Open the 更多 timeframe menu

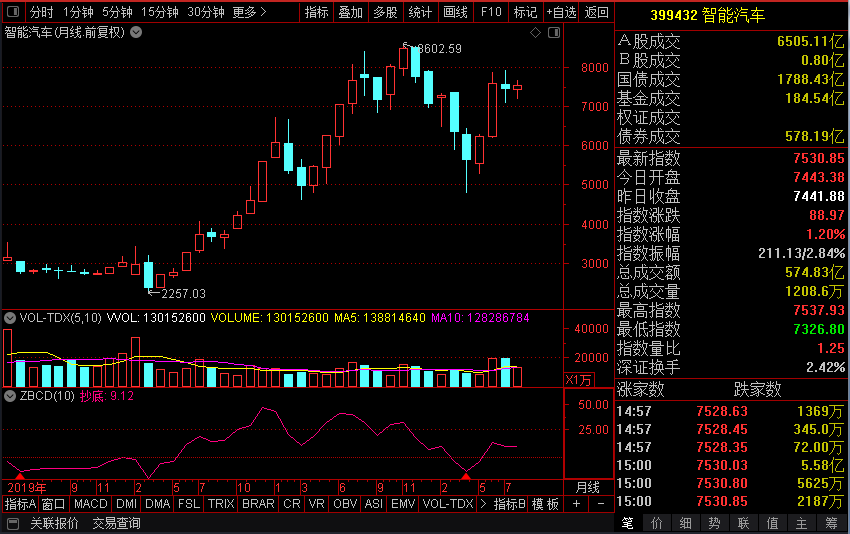[249, 12]
